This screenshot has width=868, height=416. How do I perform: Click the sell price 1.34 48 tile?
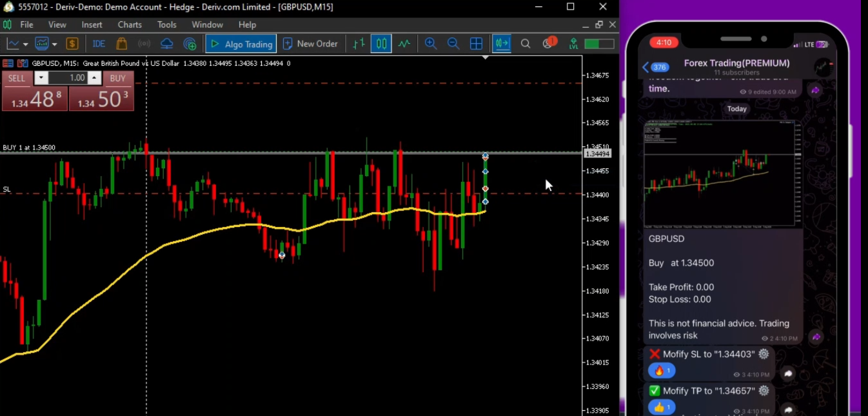click(x=35, y=99)
